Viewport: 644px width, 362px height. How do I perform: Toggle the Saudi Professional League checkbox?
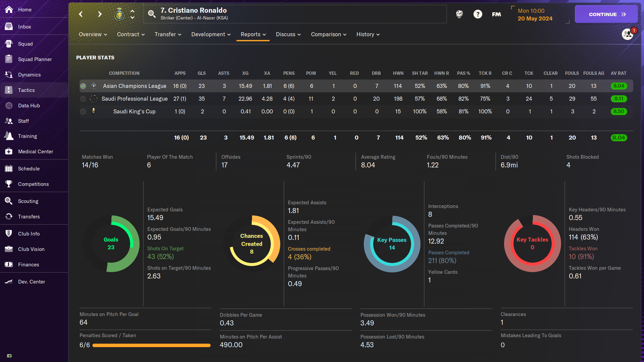83,99
